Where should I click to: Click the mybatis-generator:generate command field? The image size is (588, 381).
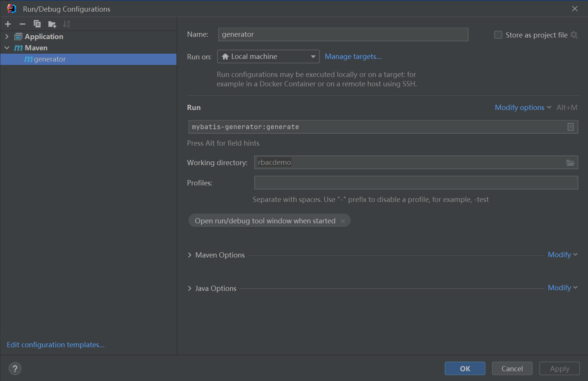tap(383, 127)
